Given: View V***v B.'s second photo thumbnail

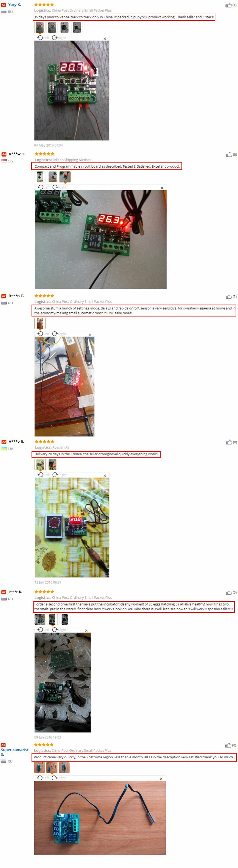Looking at the screenshot, I should coord(53,464).
